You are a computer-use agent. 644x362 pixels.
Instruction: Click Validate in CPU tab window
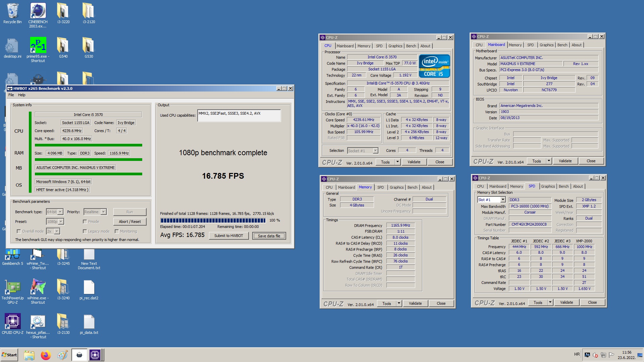(x=414, y=162)
